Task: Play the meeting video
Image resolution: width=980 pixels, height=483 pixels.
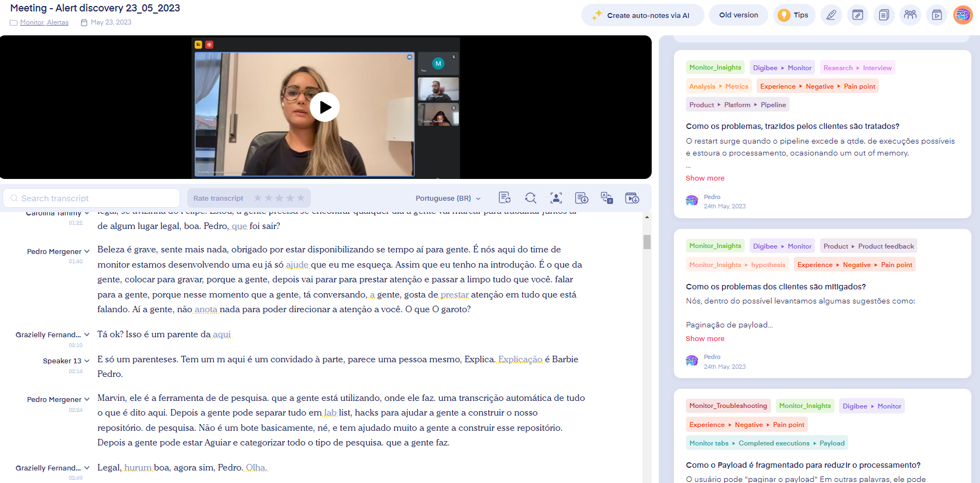Action: pos(325,107)
